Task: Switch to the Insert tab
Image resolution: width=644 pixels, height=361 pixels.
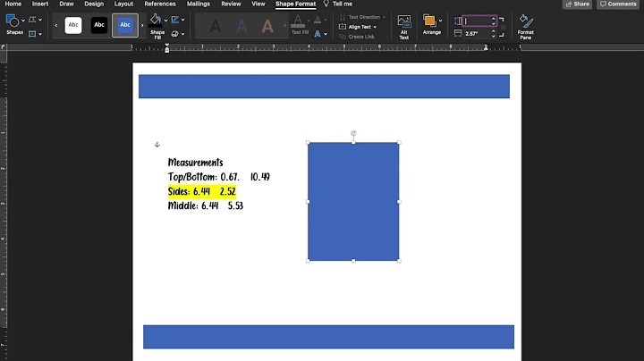Action: 40,4
